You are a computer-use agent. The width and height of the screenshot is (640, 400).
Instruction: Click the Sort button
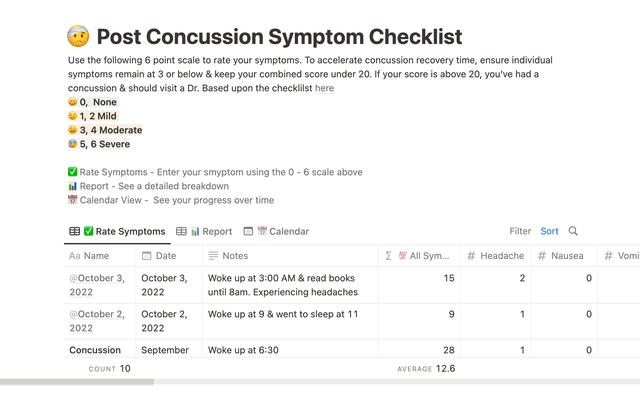point(550,231)
